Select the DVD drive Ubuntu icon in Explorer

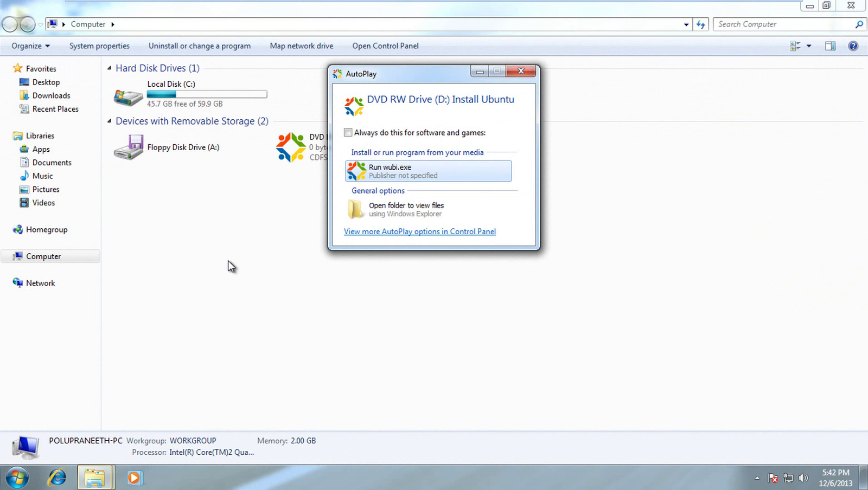[x=291, y=147]
